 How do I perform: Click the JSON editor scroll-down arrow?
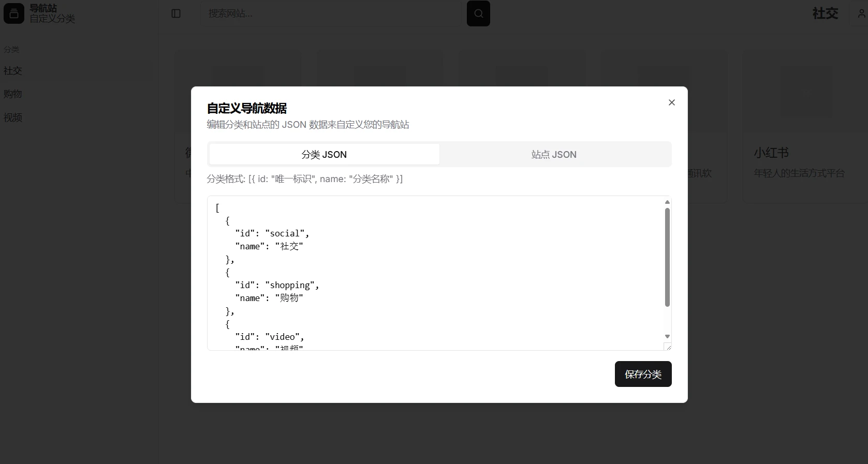(x=667, y=336)
